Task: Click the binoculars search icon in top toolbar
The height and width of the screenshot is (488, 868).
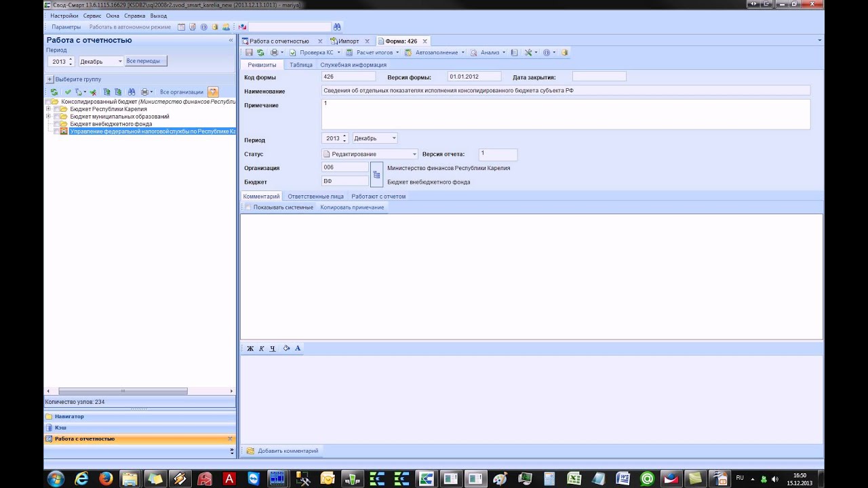Action: pyautogui.click(x=337, y=27)
